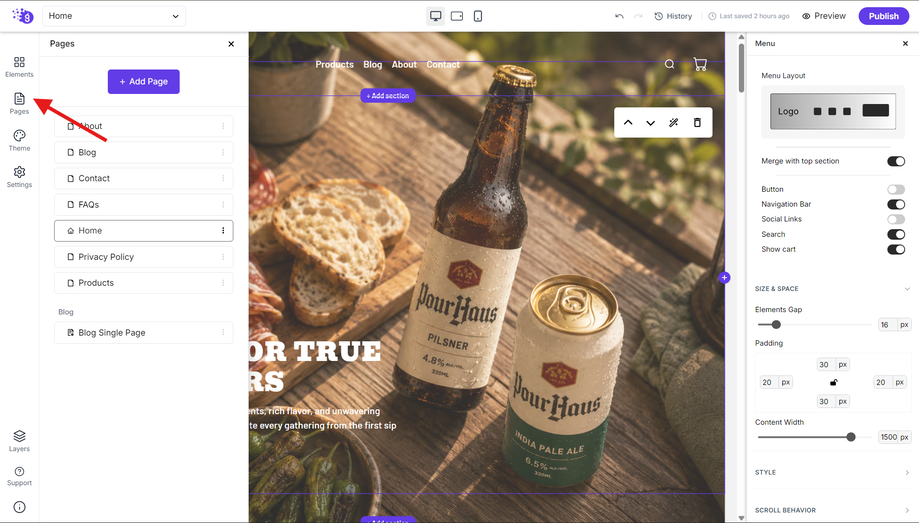Select the Blog Single Page item
919x523 pixels.
point(144,332)
